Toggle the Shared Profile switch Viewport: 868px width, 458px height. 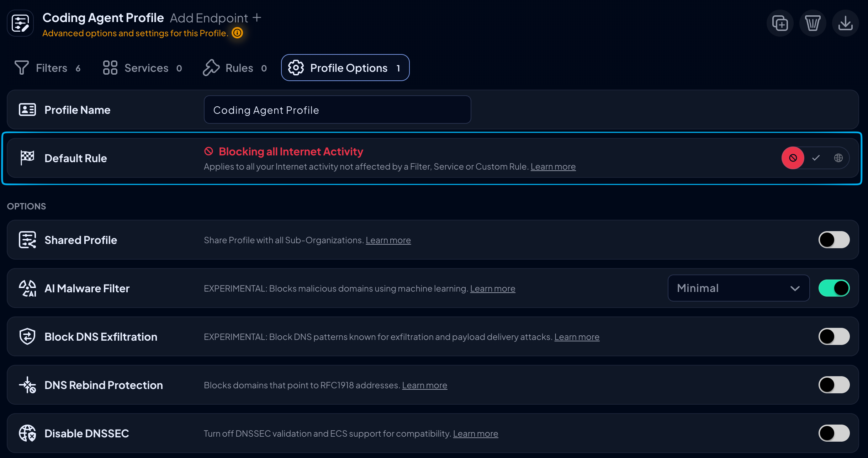pos(834,240)
